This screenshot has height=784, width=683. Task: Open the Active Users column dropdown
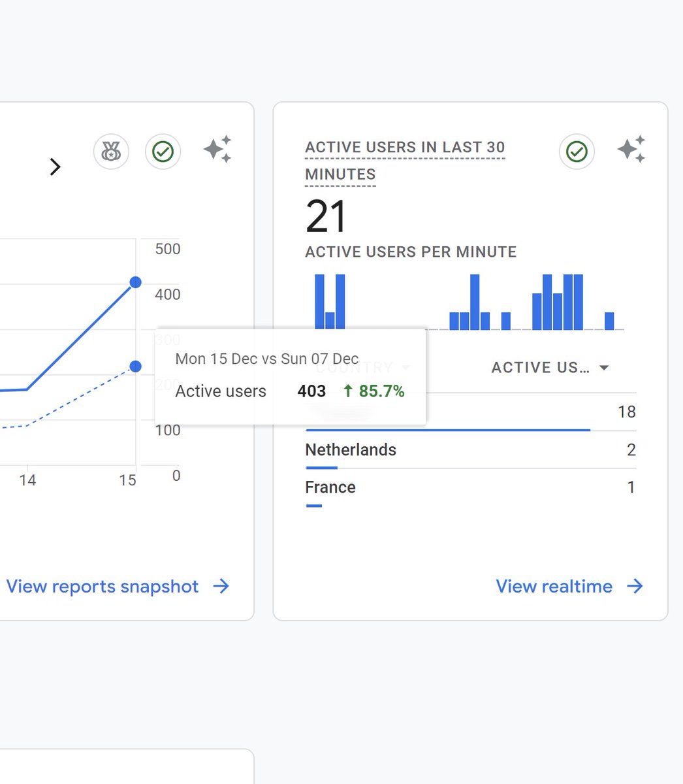pos(550,367)
